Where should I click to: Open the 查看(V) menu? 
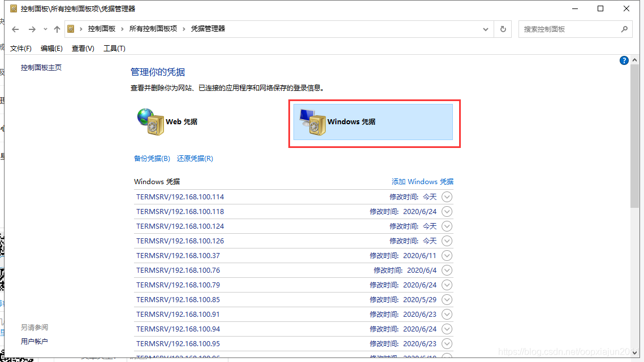pos(83,49)
